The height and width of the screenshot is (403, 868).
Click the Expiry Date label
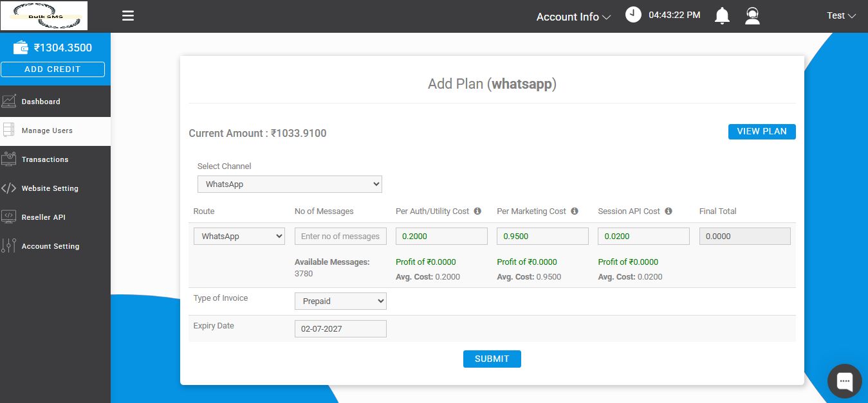pyautogui.click(x=214, y=326)
